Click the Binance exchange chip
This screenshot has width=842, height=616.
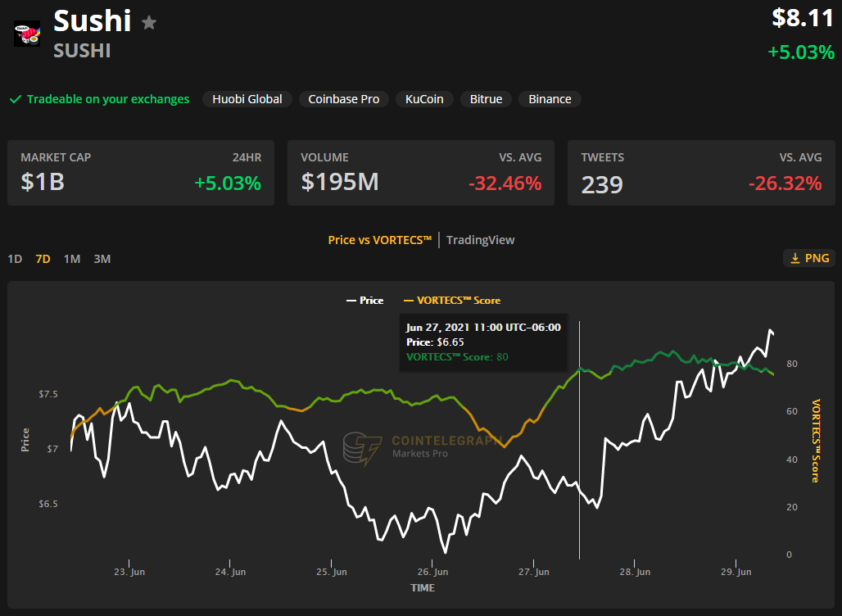pos(550,99)
